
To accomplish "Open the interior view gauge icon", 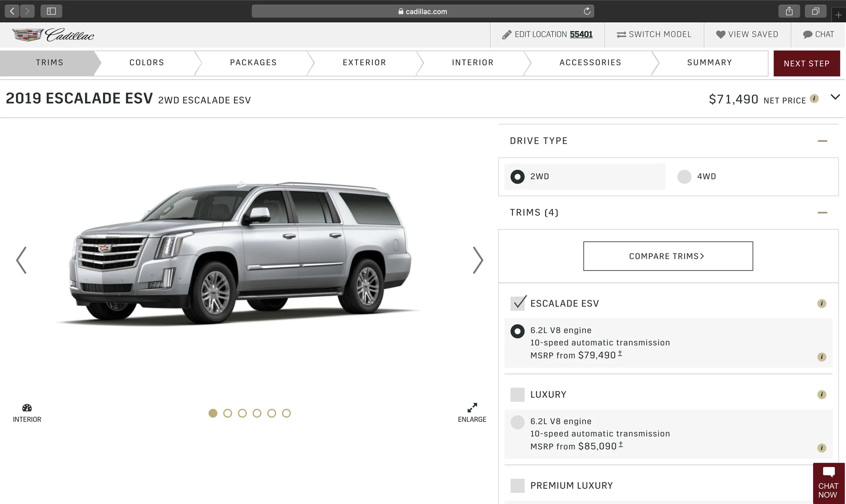I will (27, 408).
